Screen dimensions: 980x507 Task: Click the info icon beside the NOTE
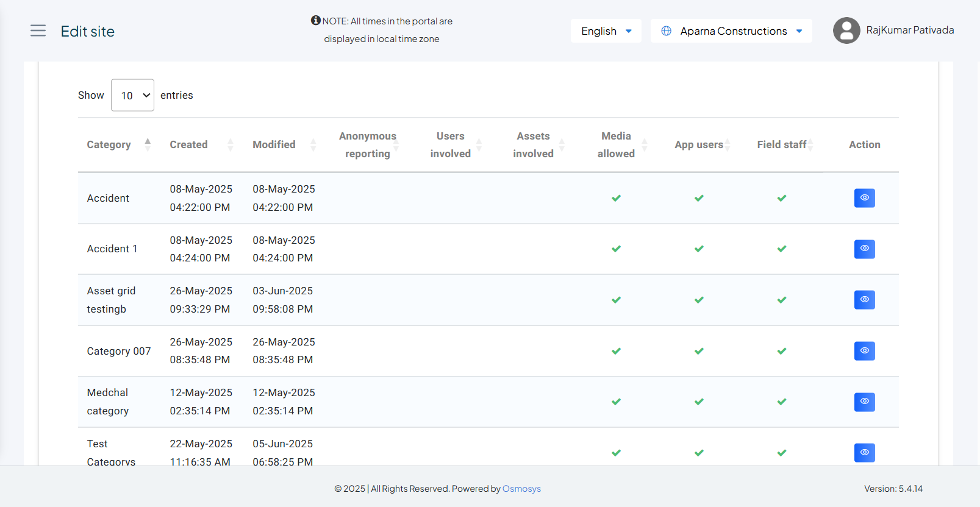click(x=315, y=21)
